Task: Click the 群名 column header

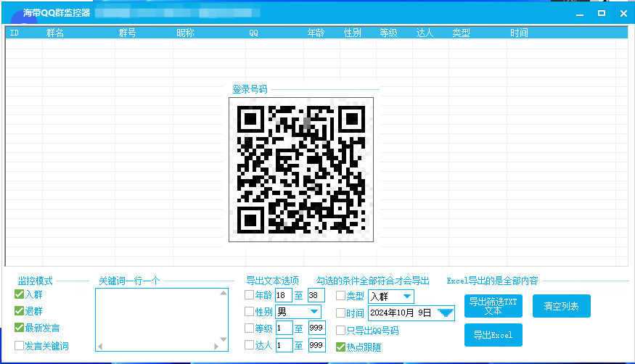Action: [55, 33]
